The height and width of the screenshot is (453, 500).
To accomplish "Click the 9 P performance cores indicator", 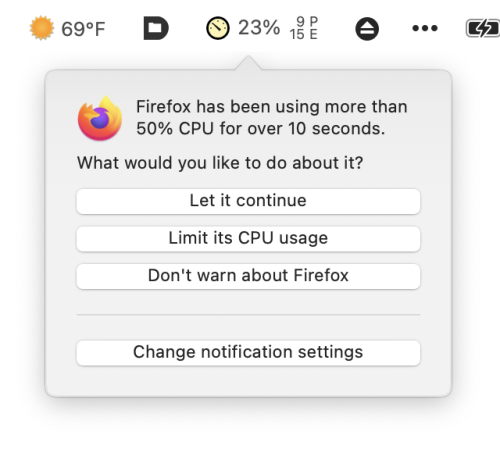I will (x=307, y=22).
